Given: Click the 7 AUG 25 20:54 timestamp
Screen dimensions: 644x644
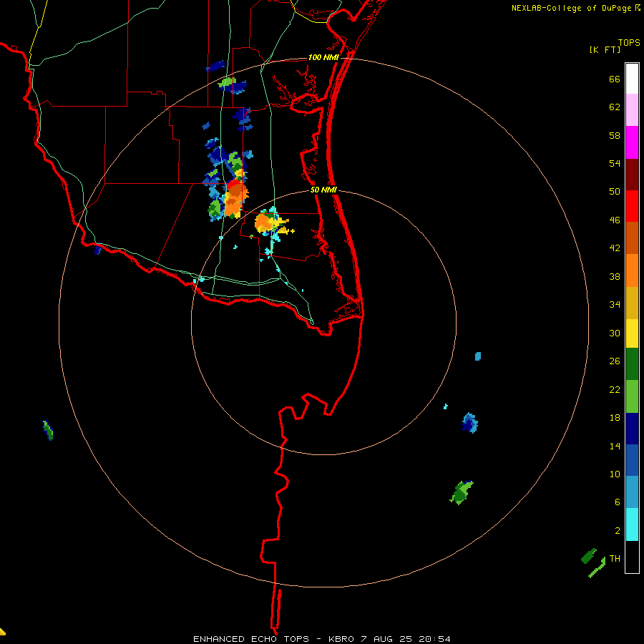Looking at the screenshot, I should pyautogui.click(x=406, y=639).
